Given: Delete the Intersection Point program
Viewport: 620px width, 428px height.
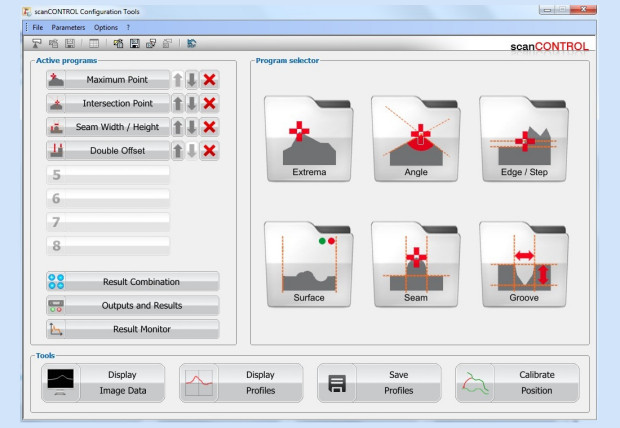Looking at the screenshot, I should 209,104.
